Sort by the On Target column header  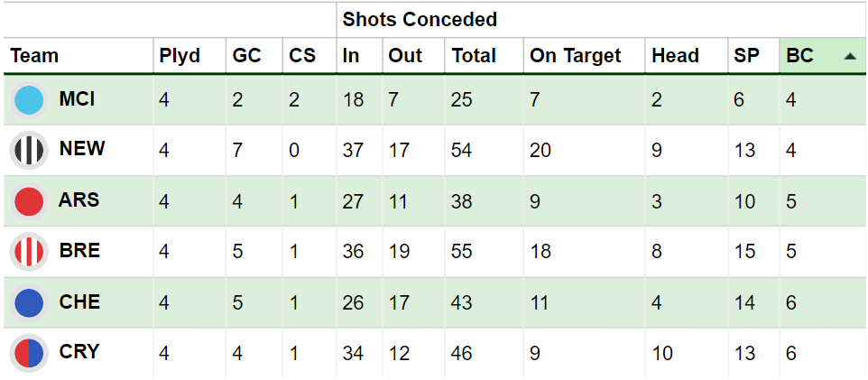coord(575,56)
